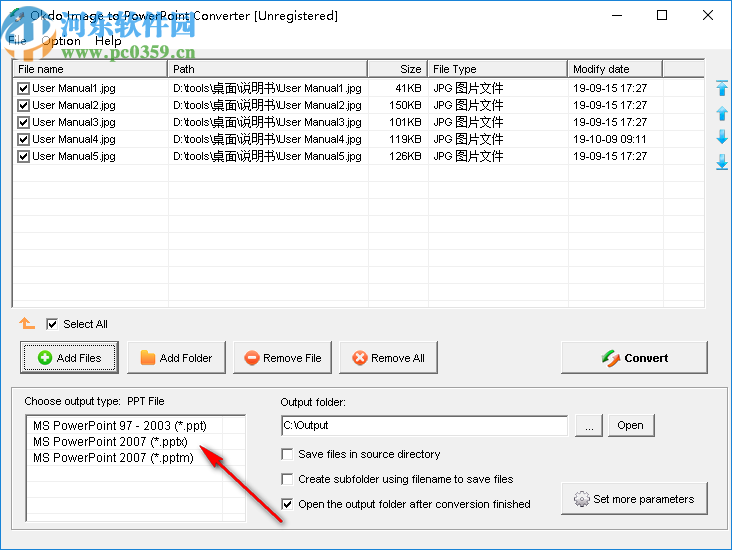Image resolution: width=732 pixels, height=550 pixels.
Task: Click the orange up-level arrow icon
Action: tap(27, 323)
